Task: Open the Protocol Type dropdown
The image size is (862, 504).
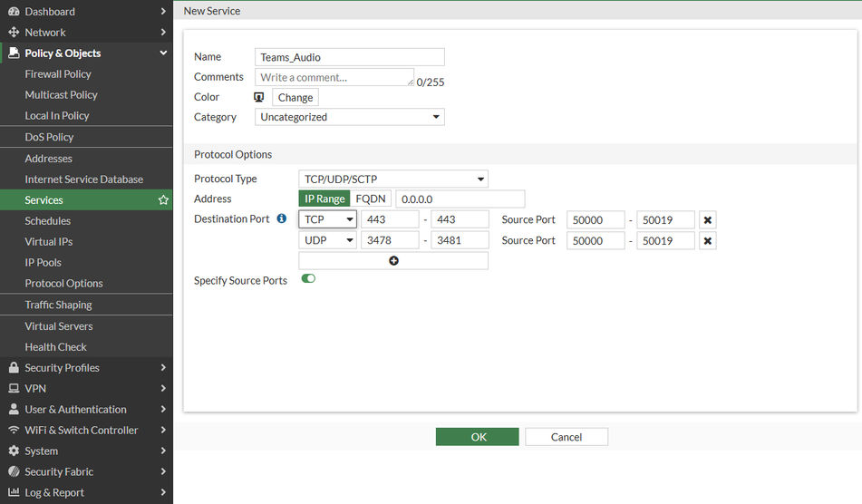Action: tap(392, 179)
